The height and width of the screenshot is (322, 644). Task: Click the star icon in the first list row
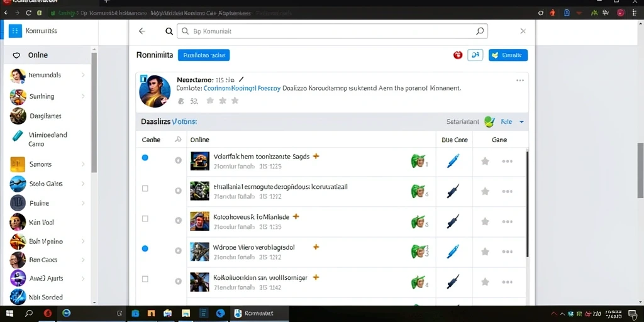point(485,161)
